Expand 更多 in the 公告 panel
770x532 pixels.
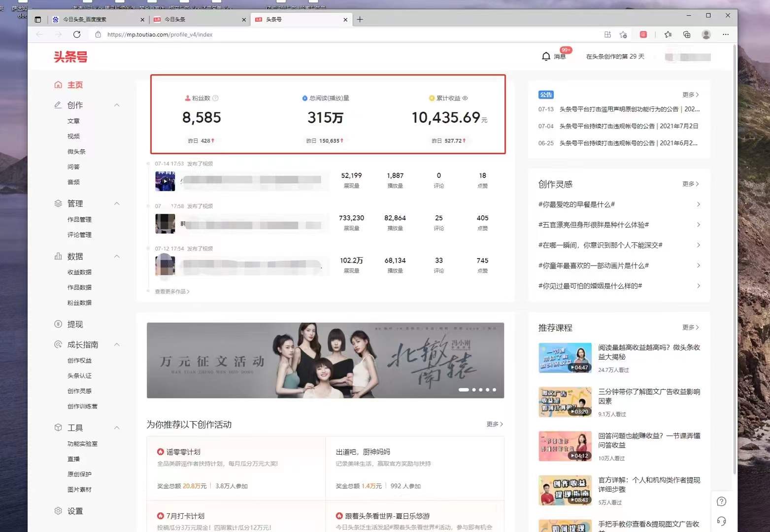click(690, 95)
